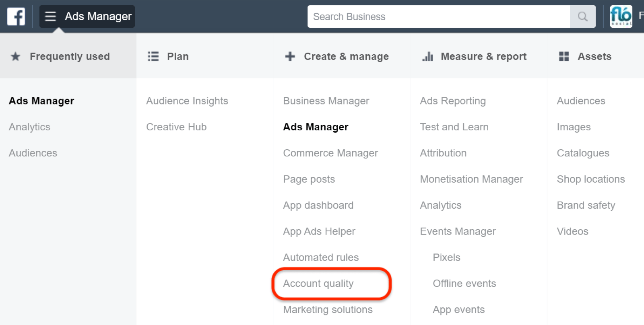Click the Facebook logo icon
The height and width of the screenshot is (325, 644).
click(16, 16)
